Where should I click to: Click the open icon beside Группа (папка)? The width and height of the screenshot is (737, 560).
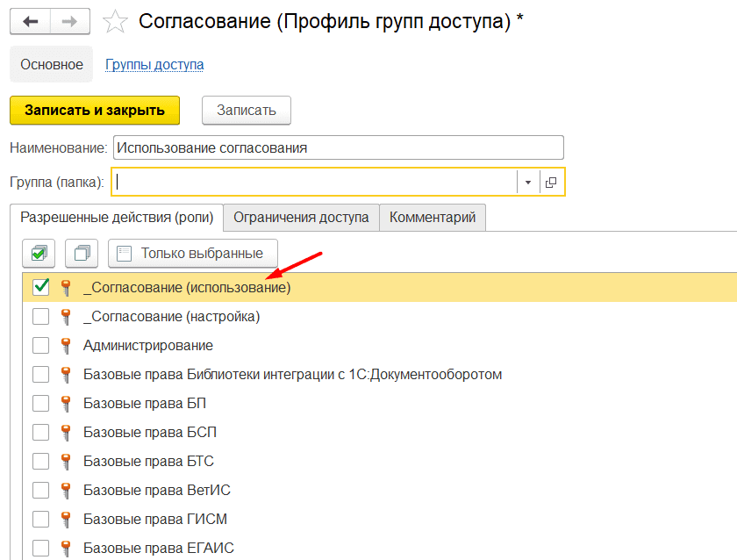click(x=551, y=182)
